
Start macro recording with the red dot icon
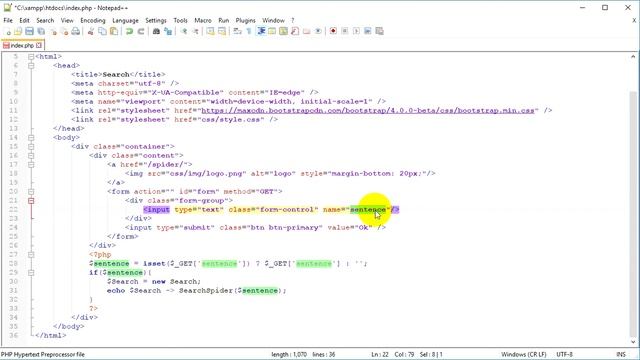pyautogui.click(x=333, y=31)
